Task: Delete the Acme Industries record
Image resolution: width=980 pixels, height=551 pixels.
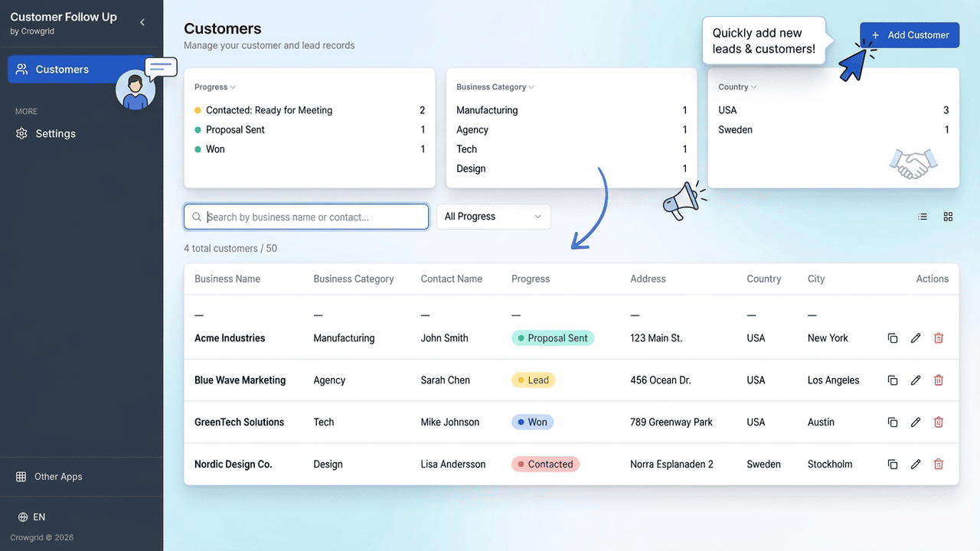Action: 939,338
